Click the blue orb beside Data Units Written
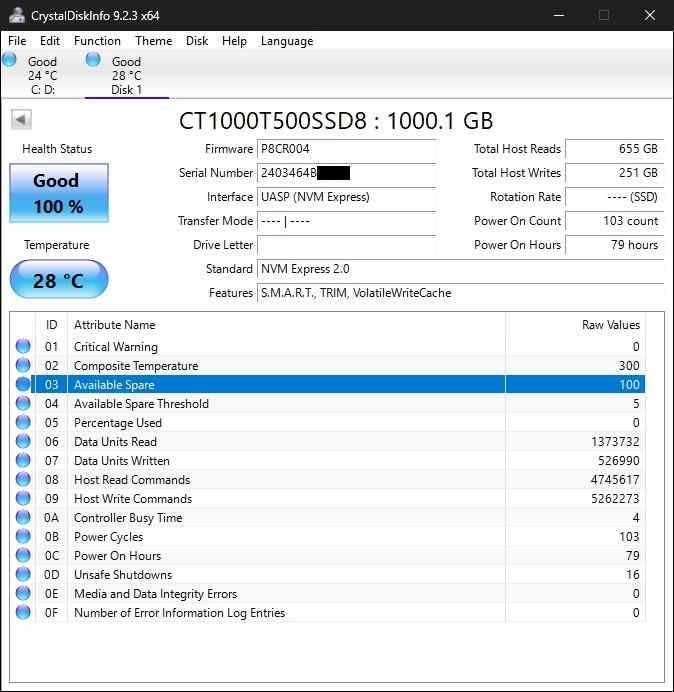 pyautogui.click(x=23, y=460)
